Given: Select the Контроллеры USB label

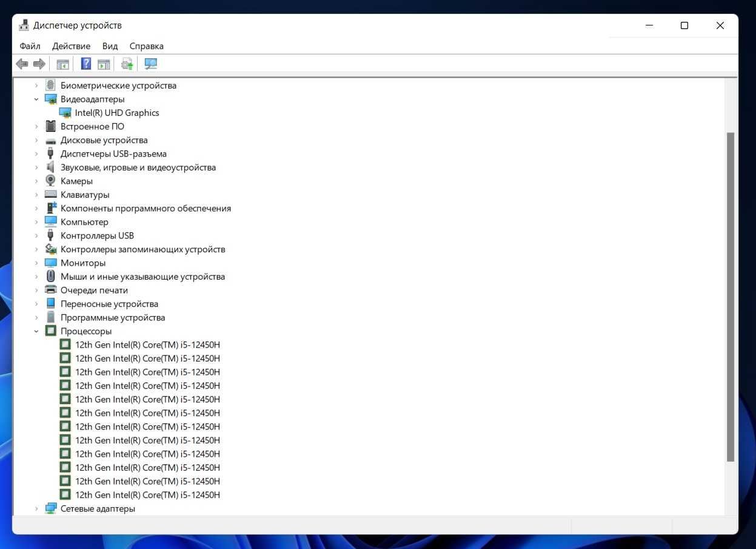Looking at the screenshot, I should [97, 235].
